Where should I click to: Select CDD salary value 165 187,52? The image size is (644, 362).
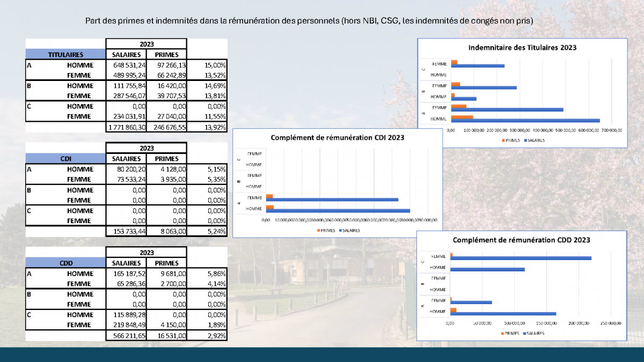point(130,274)
